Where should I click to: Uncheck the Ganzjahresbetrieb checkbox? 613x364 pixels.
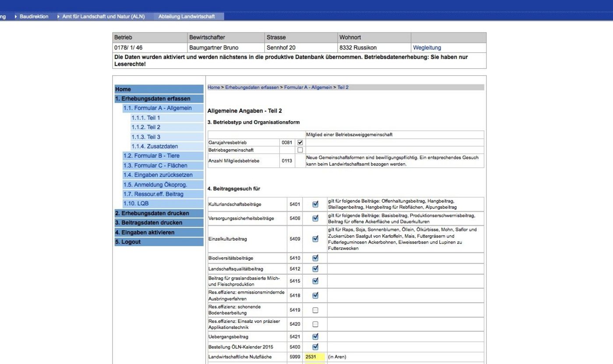[x=299, y=142]
